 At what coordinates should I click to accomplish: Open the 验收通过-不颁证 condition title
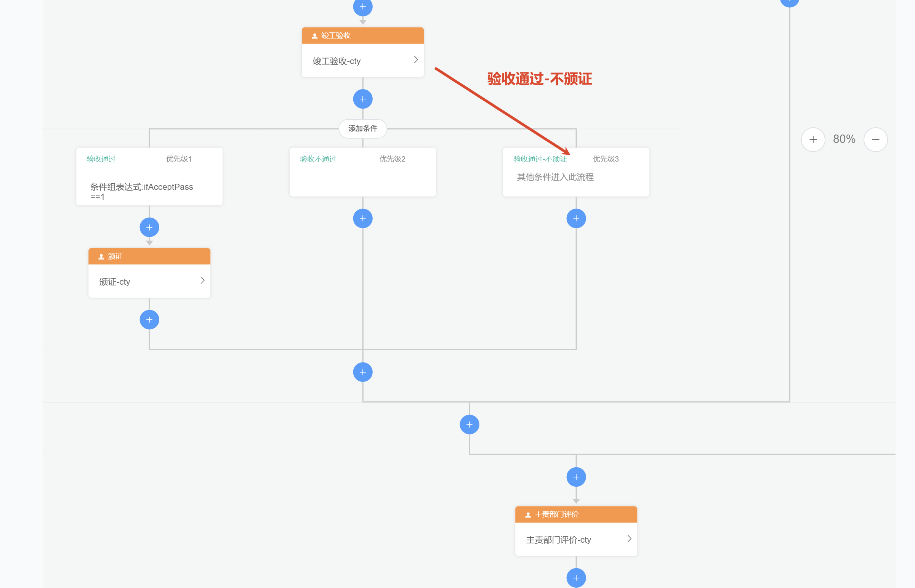540,159
